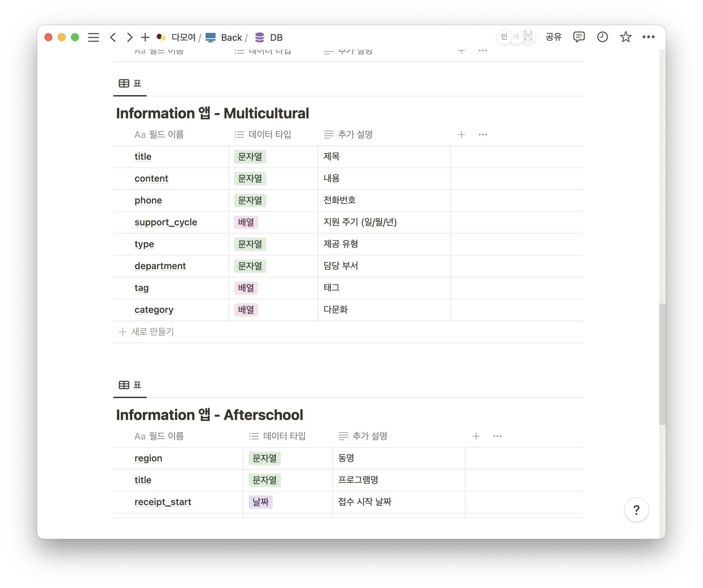Click the 프로그램명 description cell
703x588 pixels.
pyautogui.click(x=399, y=480)
